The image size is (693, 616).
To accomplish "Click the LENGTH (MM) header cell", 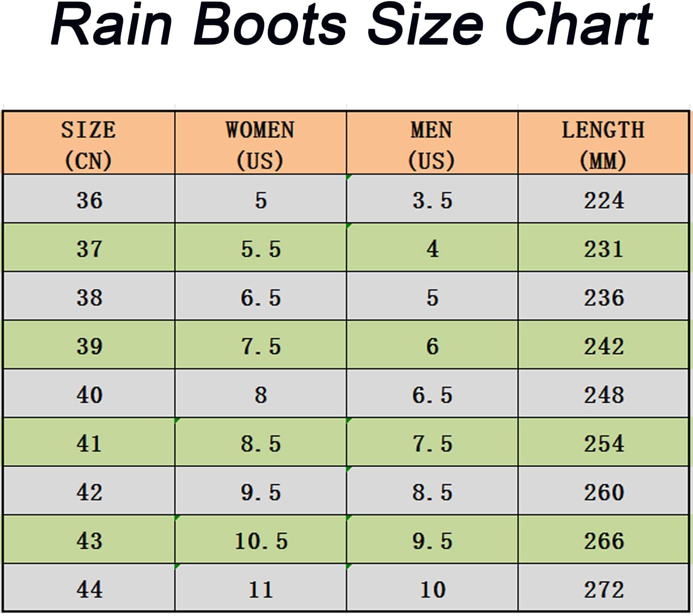I will point(603,143).
